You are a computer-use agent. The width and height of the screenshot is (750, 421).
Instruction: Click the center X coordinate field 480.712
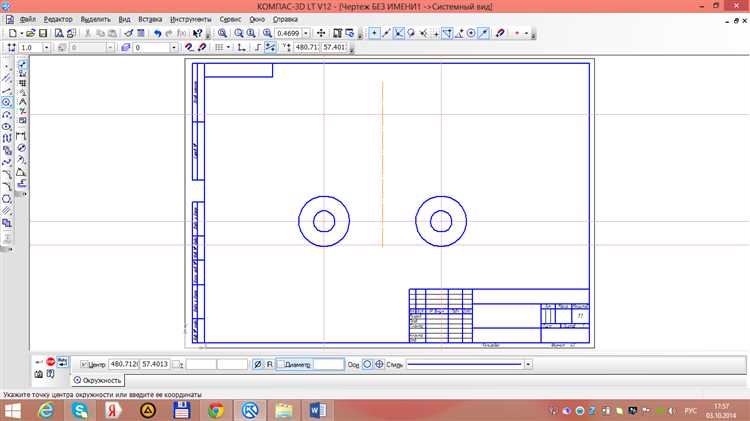[x=124, y=365]
